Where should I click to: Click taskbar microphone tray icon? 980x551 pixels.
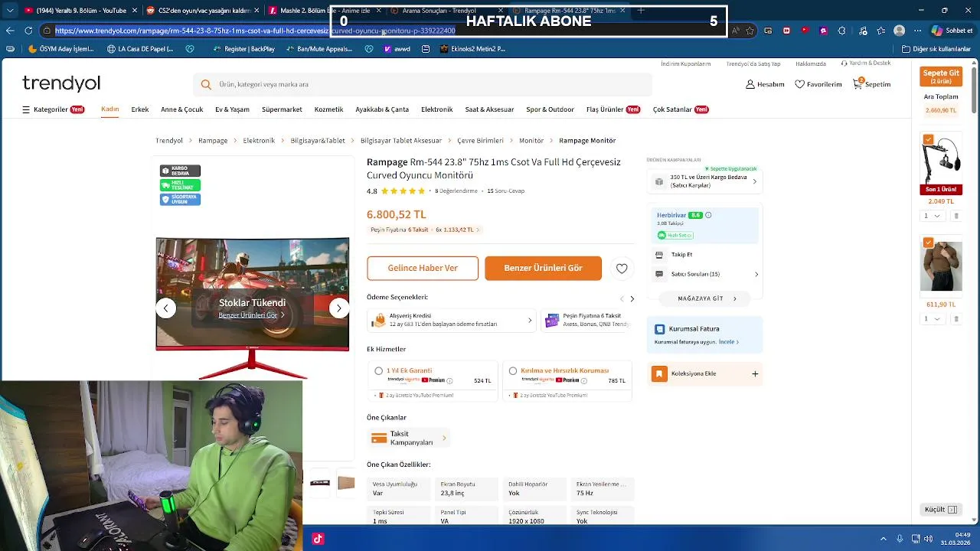tap(900, 539)
